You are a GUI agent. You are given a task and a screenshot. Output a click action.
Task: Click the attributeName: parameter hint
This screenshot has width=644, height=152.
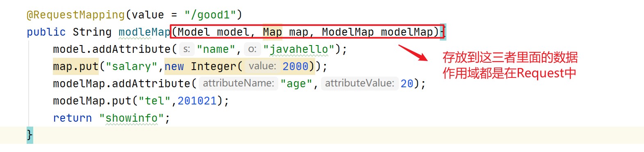tap(239, 83)
